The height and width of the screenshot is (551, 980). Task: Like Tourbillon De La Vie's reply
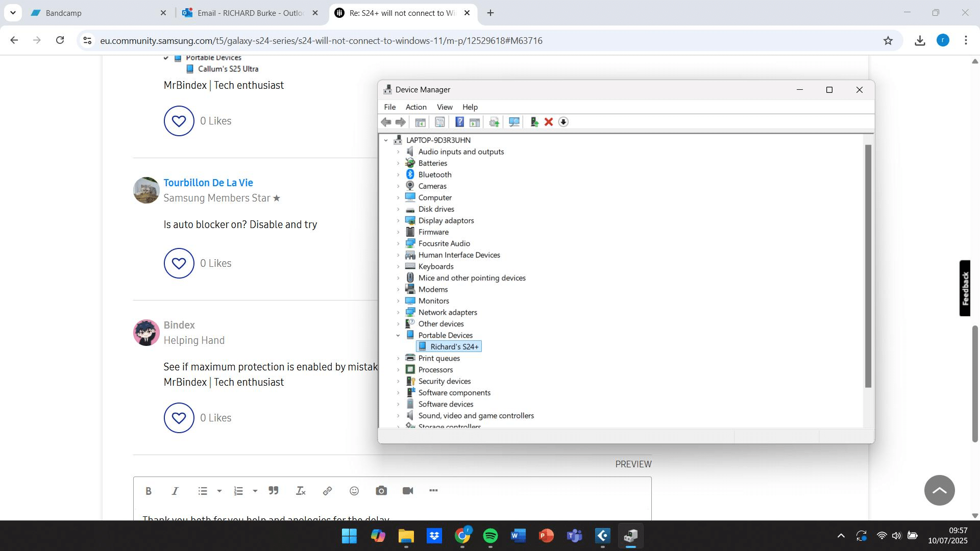(x=179, y=263)
